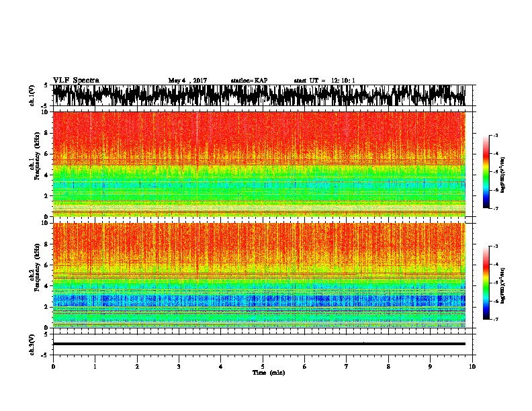
Task: Click the blue low-power band in ch.2 spectrogram
Action: pos(259,300)
